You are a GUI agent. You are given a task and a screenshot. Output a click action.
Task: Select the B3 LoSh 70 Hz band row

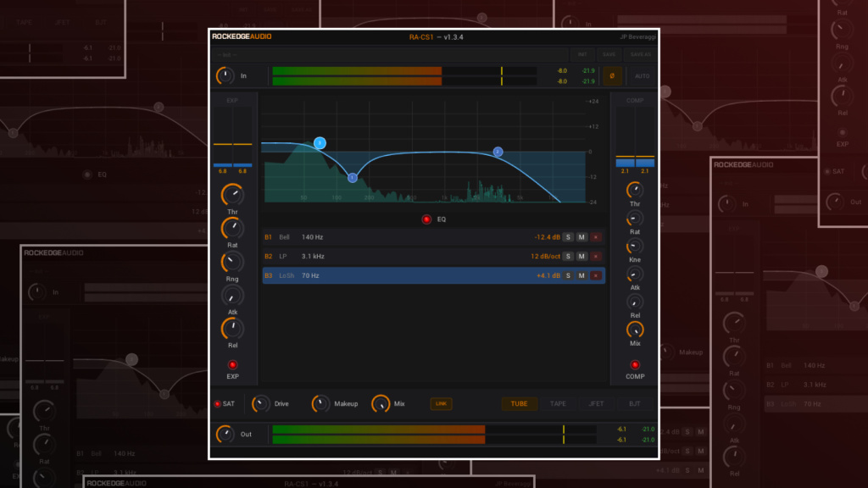coord(433,275)
